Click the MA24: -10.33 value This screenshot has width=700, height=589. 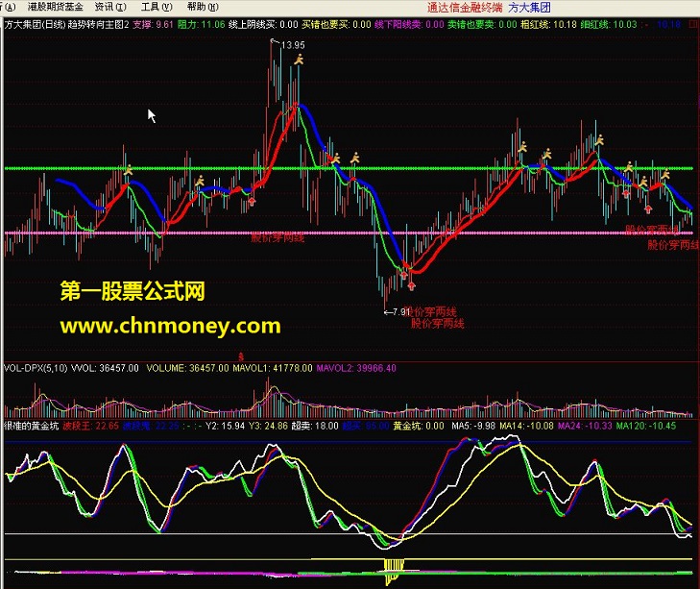[x=585, y=426]
